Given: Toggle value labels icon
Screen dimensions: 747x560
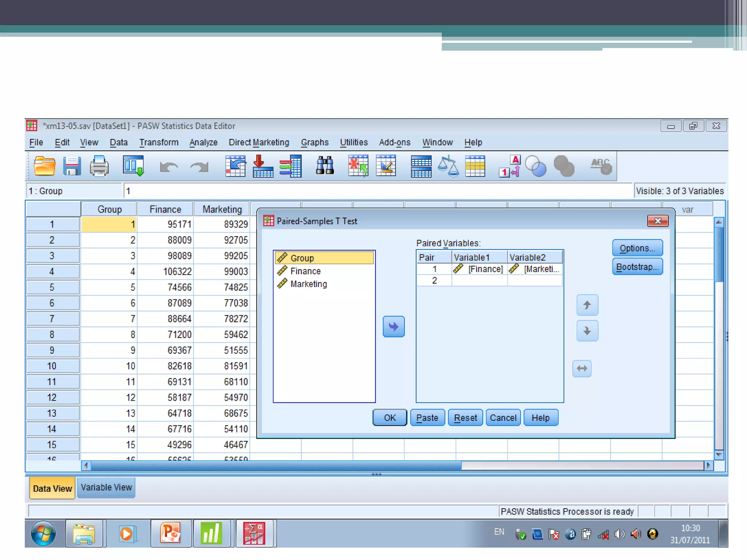Looking at the screenshot, I should point(510,166).
